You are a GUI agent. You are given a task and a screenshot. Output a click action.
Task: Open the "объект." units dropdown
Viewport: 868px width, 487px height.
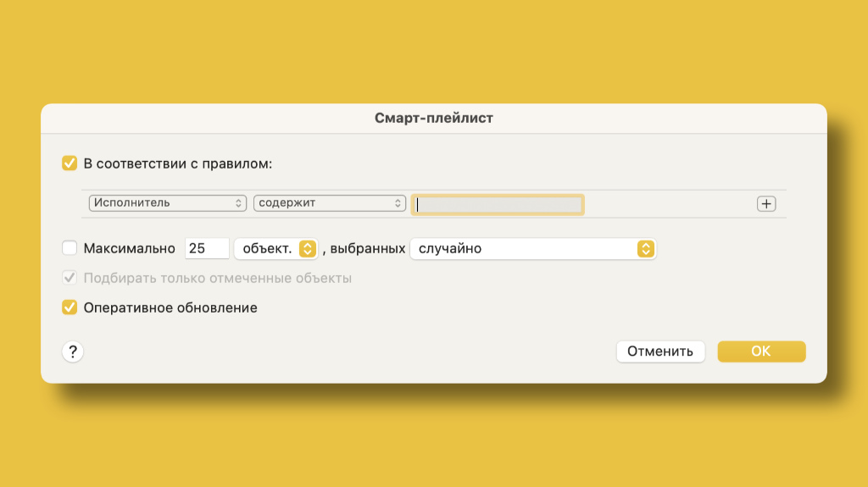point(275,248)
